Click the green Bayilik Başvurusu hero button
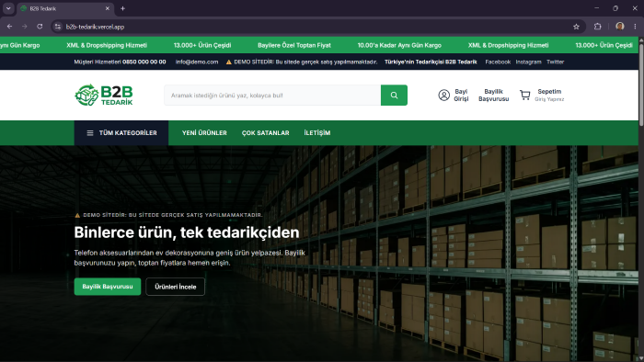 108,287
